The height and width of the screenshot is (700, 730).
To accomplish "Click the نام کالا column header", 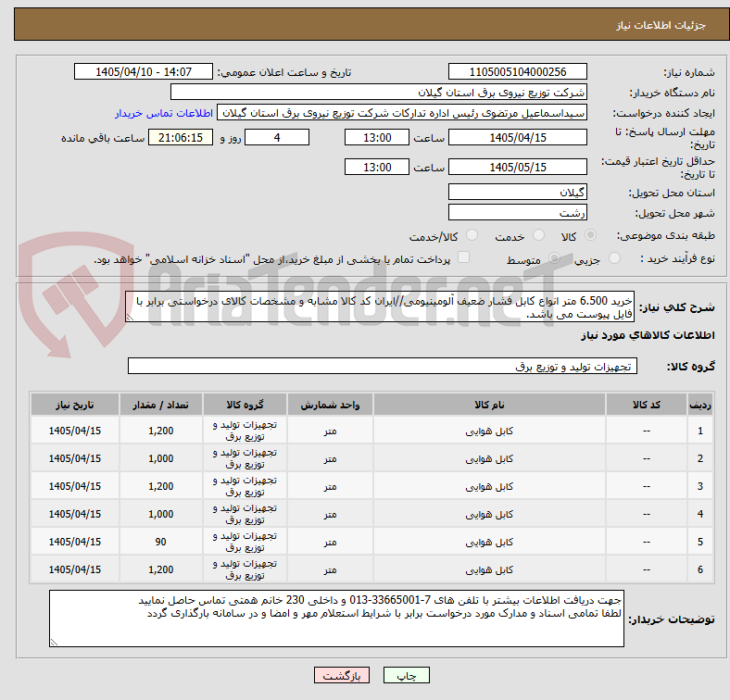I will pyautogui.click(x=489, y=405).
